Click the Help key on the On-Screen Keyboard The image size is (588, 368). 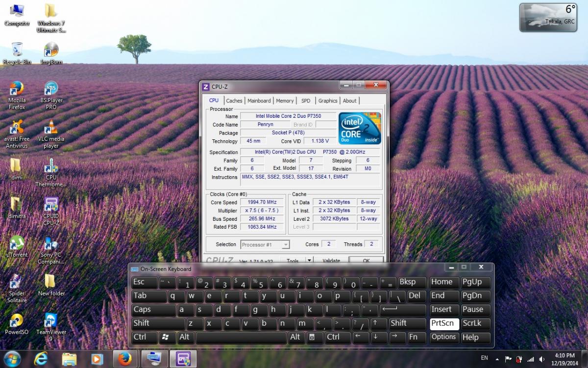click(475, 337)
